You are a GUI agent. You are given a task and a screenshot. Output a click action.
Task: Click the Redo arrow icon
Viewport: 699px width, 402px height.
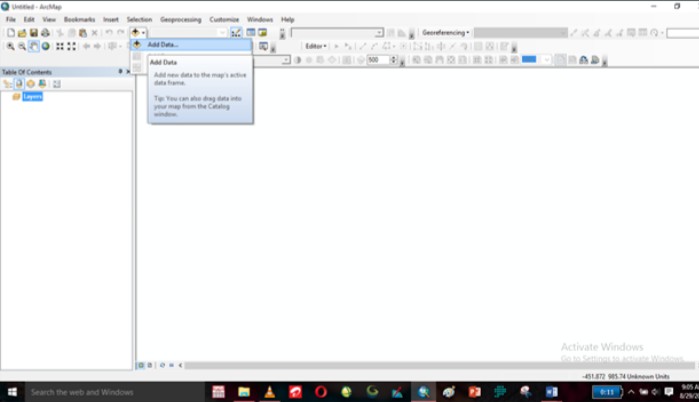point(120,33)
